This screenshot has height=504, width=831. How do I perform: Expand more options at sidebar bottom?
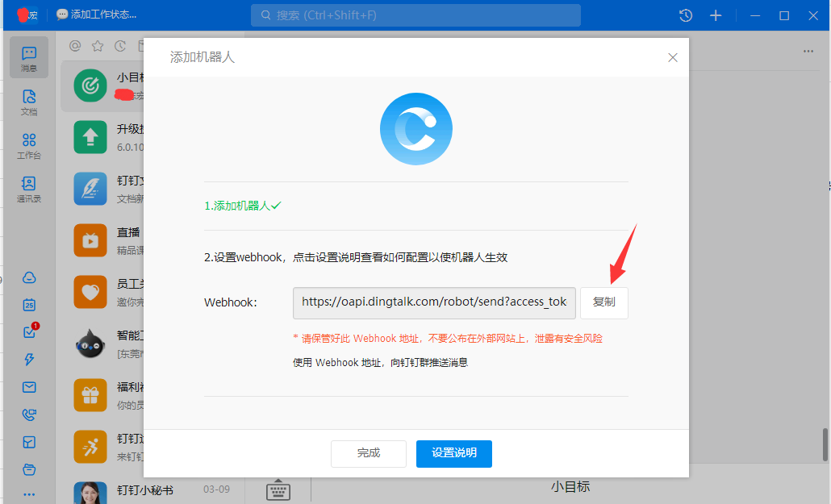point(29,494)
